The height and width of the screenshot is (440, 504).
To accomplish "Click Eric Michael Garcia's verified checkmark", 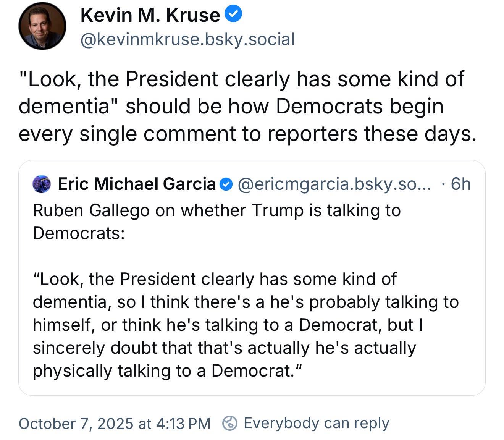I will click(x=226, y=184).
